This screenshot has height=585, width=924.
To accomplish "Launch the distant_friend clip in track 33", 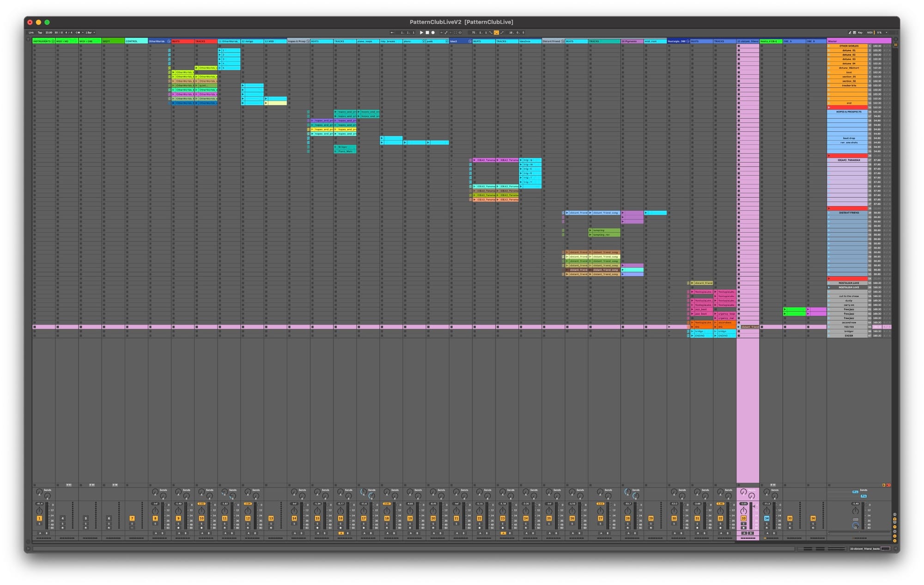I will point(739,327).
